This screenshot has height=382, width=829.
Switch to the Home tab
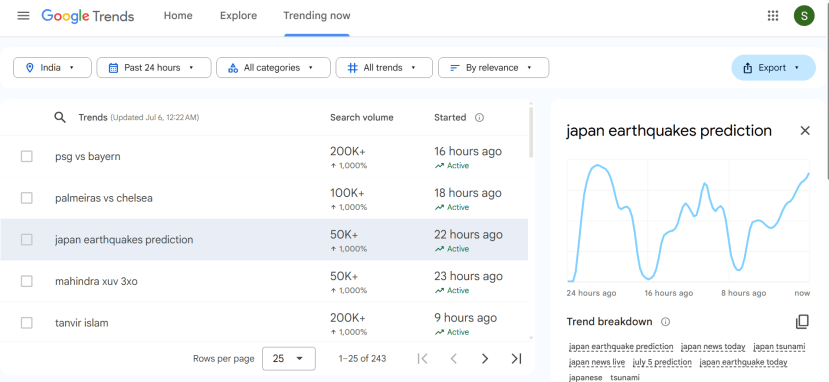178,16
